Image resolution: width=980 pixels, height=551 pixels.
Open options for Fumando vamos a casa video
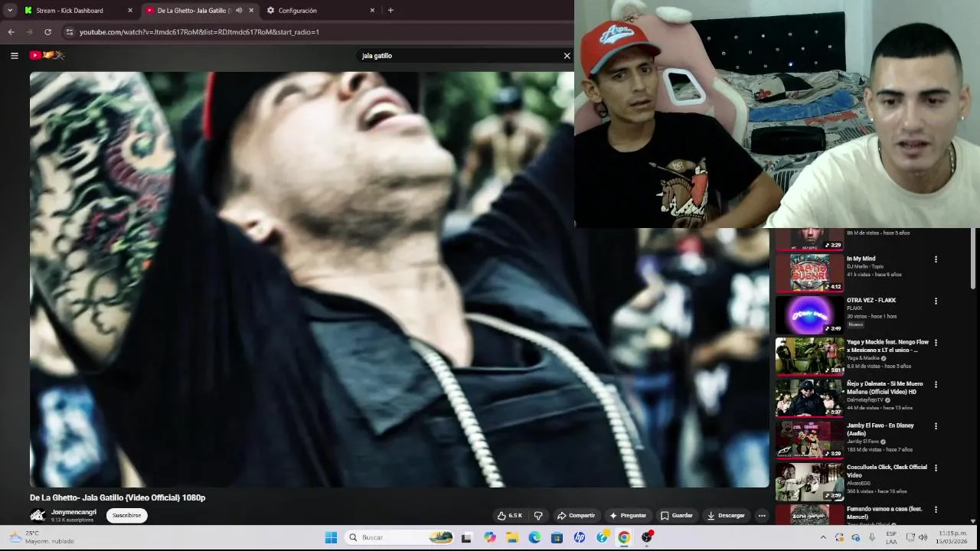pyautogui.click(x=936, y=510)
